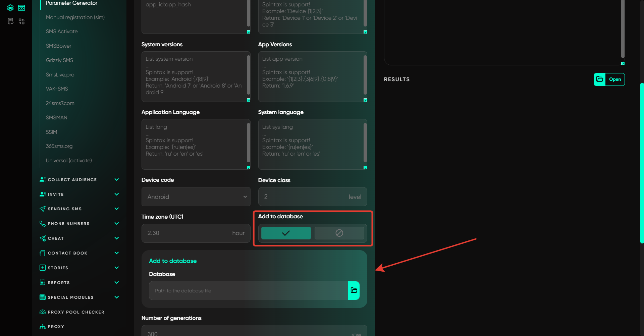Open the Results folder button
Image resolution: width=644 pixels, height=336 pixels.
tap(609, 79)
